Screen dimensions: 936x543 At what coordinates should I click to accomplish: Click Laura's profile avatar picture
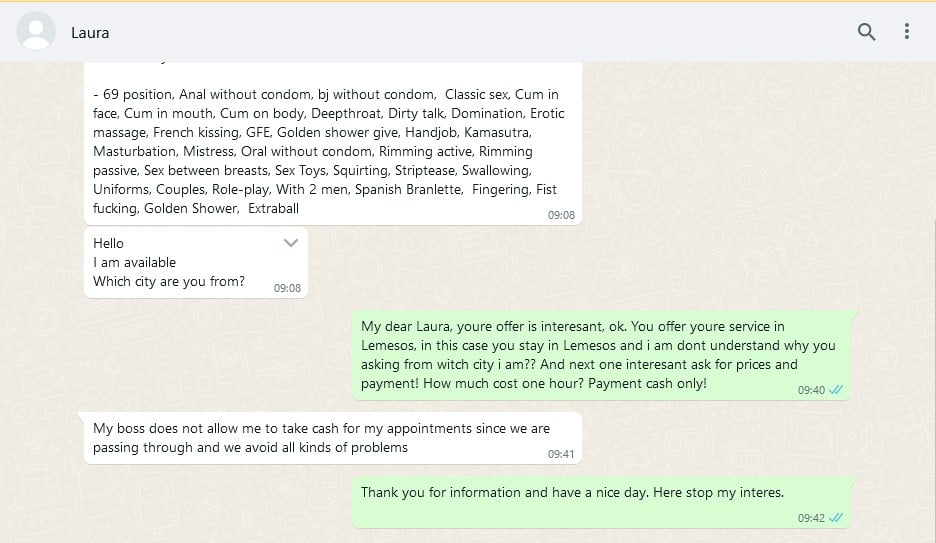pos(36,32)
